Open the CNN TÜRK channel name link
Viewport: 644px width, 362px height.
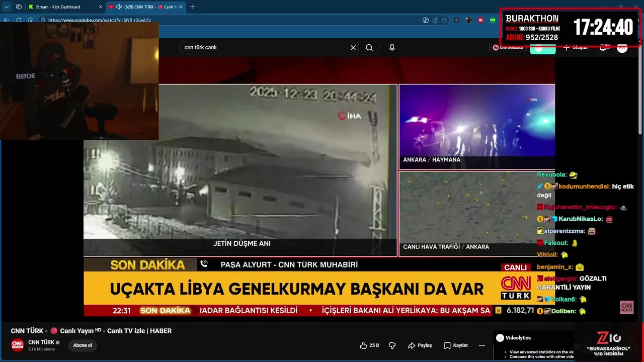pos(41,342)
